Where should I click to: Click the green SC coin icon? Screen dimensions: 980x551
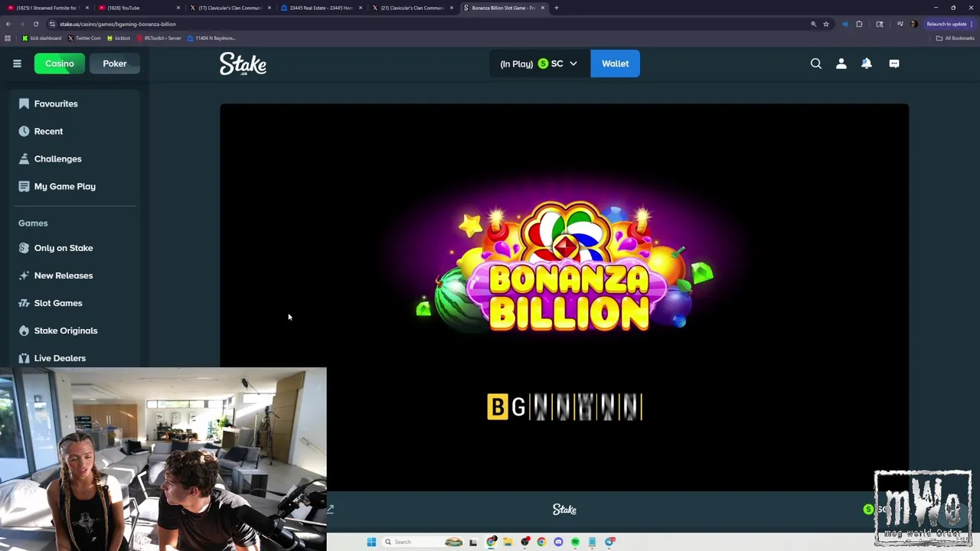(543, 64)
